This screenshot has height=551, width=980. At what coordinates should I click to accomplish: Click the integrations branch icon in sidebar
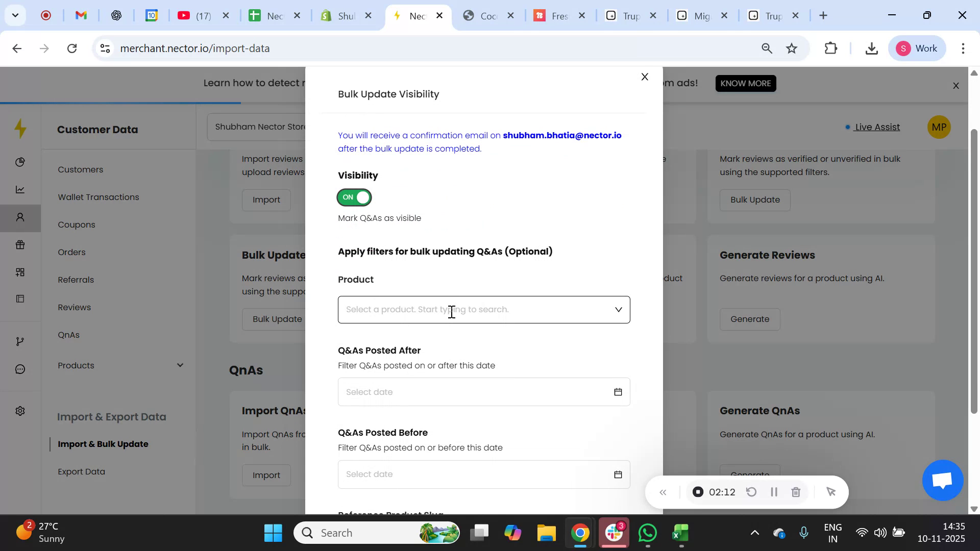click(20, 341)
